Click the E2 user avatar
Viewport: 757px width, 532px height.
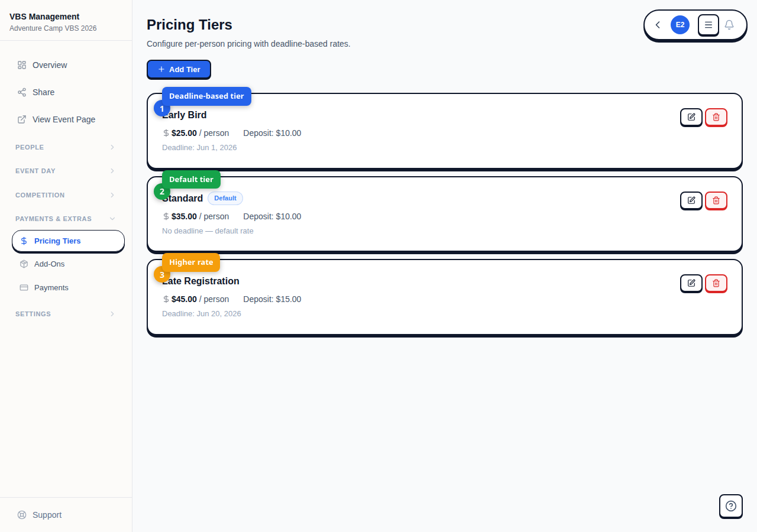pos(680,25)
